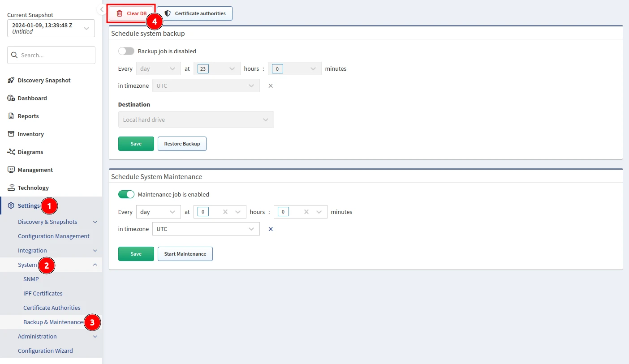Click the Technology router icon

[11, 188]
